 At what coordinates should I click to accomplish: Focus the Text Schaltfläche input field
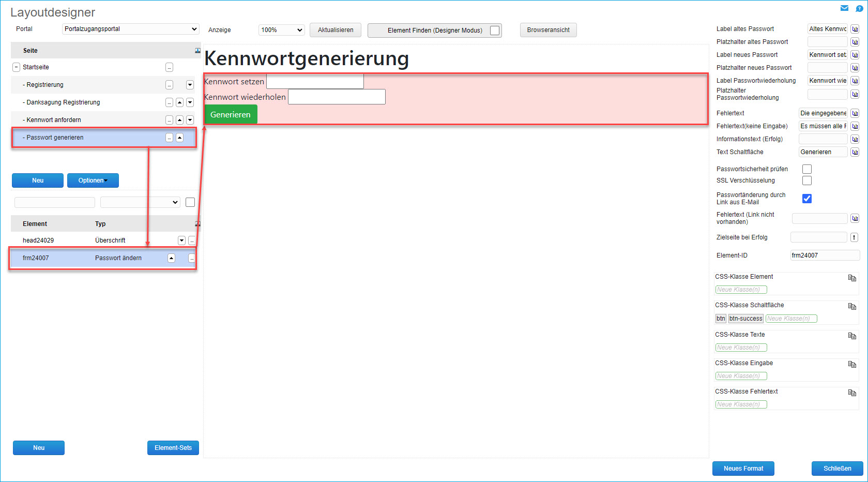click(823, 152)
